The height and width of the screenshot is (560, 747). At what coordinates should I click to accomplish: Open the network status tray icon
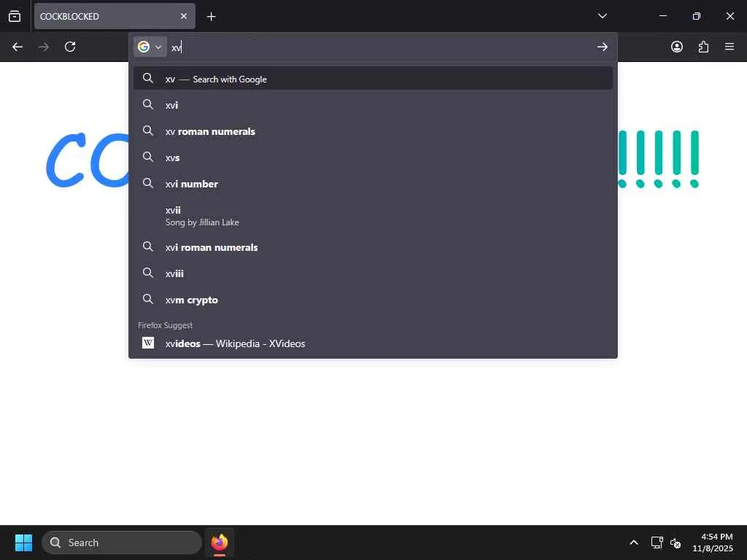coord(657,542)
